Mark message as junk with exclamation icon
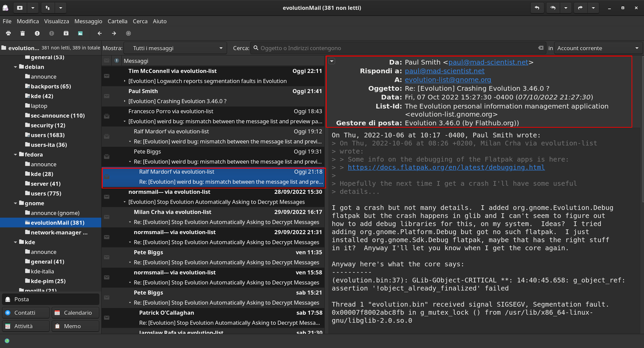 click(x=37, y=33)
